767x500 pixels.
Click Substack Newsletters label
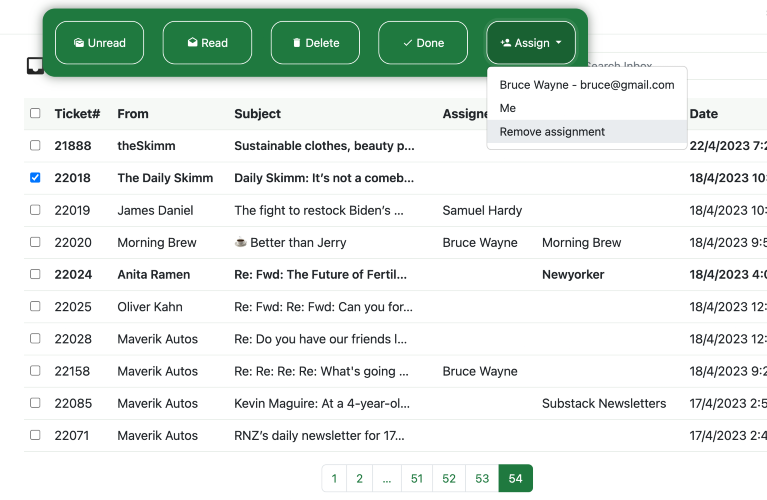(x=604, y=404)
